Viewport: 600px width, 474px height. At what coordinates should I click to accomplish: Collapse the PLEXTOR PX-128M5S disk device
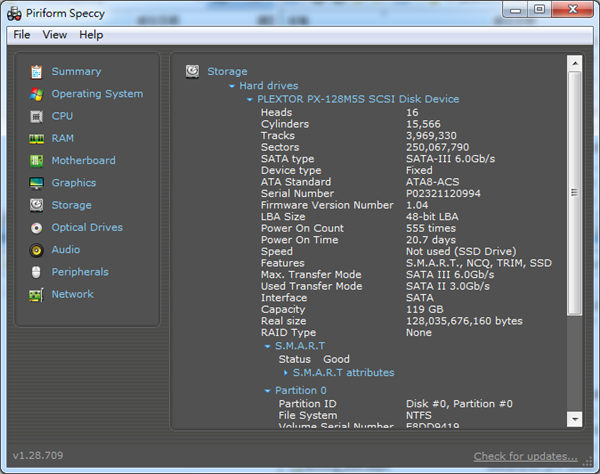pos(249,100)
